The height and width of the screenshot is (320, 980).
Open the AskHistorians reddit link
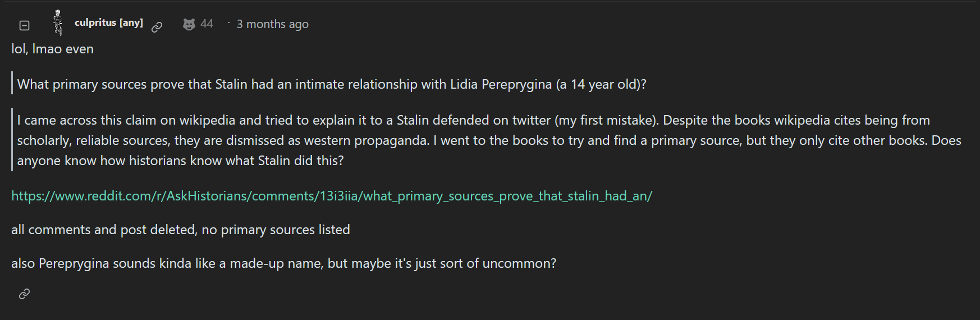(x=332, y=196)
